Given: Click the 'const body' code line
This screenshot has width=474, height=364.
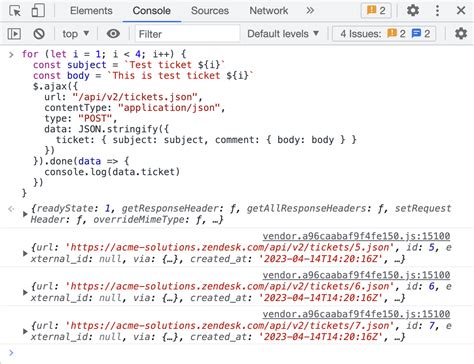Looking at the screenshot, I should tap(143, 75).
